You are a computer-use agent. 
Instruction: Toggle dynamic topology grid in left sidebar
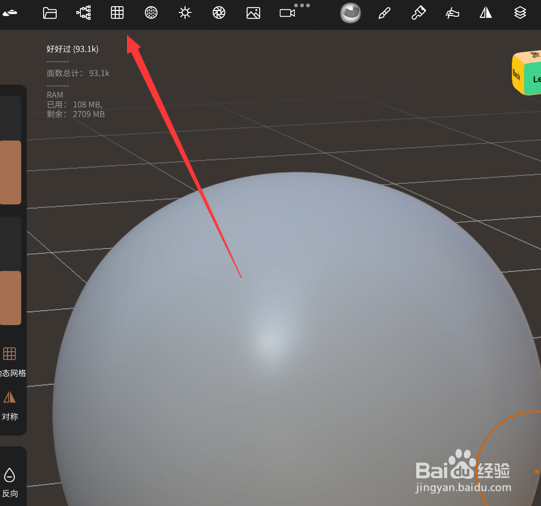(x=10, y=360)
